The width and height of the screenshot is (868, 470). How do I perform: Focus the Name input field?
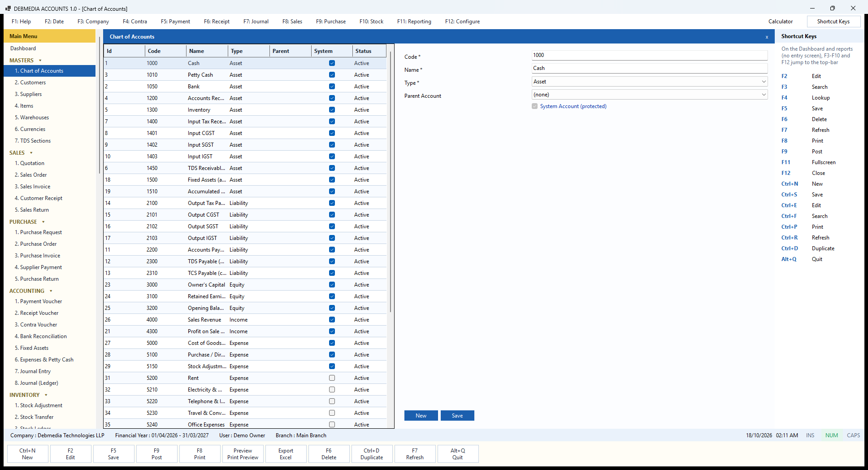(x=650, y=68)
